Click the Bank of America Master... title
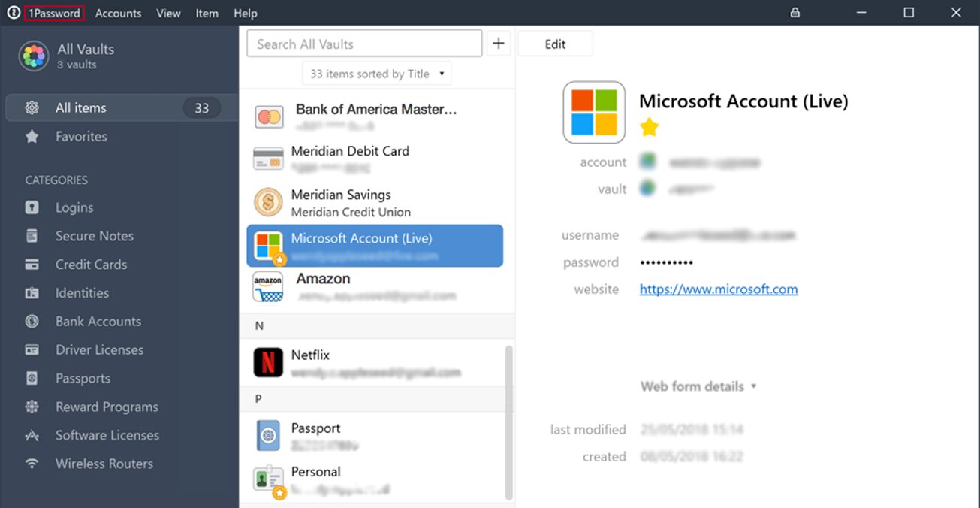The height and width of the screenshot is (508, 980). pos(376,110)
